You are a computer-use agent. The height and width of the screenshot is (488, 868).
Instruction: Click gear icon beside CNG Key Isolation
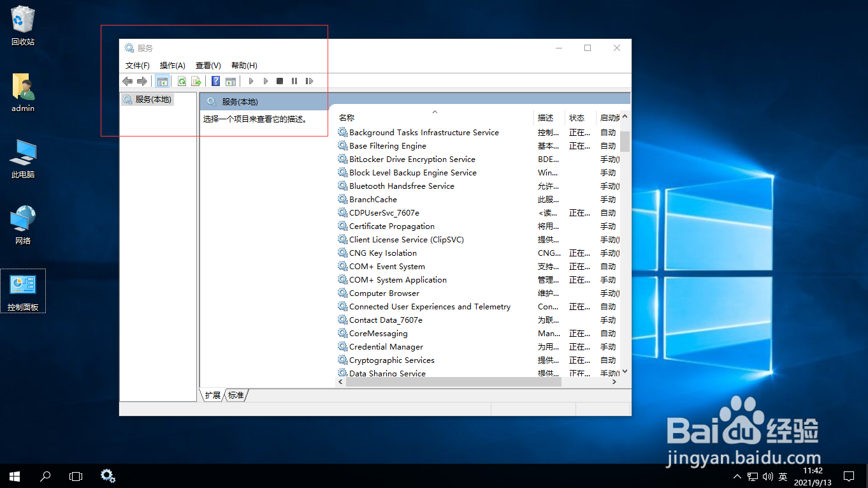[343, 253]
